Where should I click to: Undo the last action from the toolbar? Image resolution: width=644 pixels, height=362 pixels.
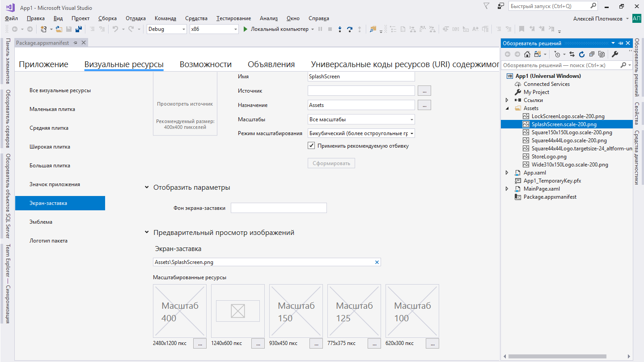point(115,30)
